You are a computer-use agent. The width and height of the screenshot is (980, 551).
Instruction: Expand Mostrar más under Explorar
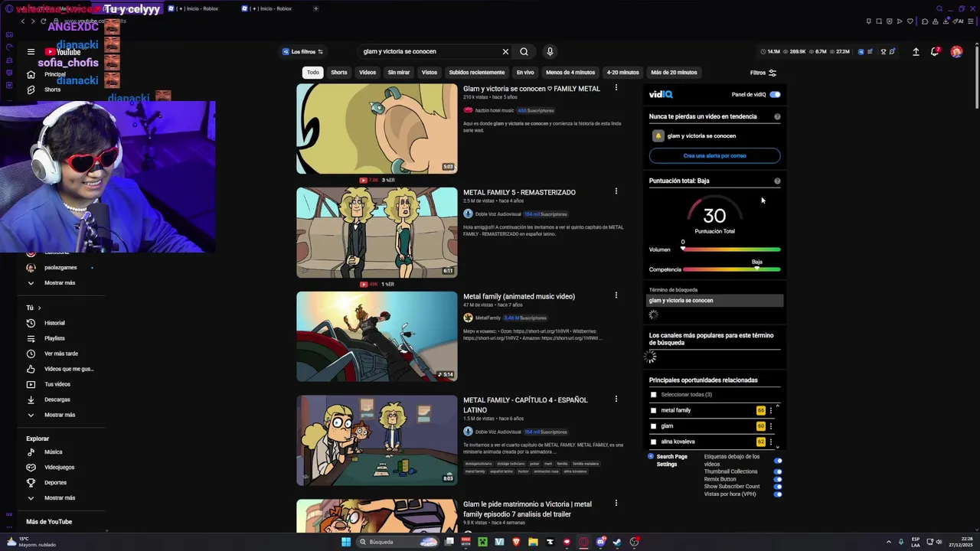pyautogui.click(x=60, y=497)
